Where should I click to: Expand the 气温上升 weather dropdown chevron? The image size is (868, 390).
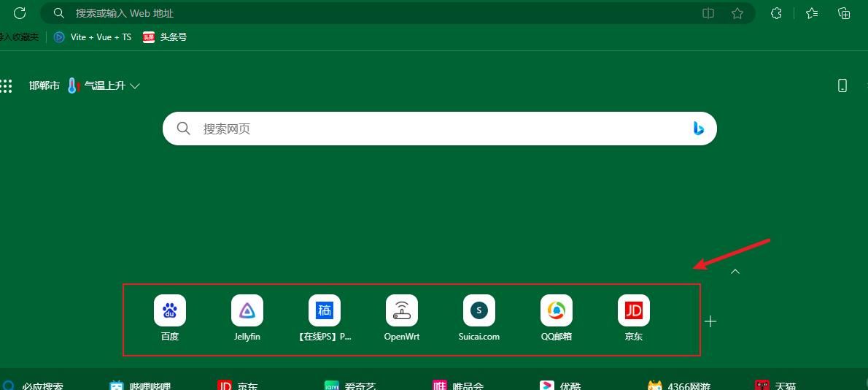pyautogui.click(x=134, y=86)
